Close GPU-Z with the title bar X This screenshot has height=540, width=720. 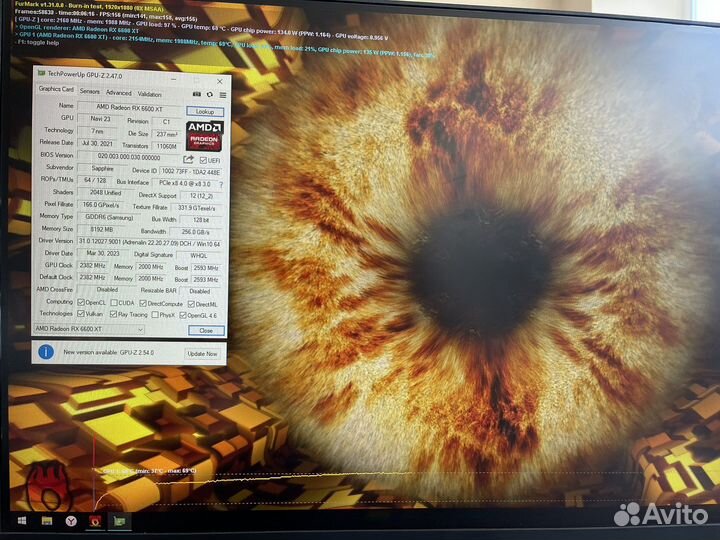coord(219,81)
